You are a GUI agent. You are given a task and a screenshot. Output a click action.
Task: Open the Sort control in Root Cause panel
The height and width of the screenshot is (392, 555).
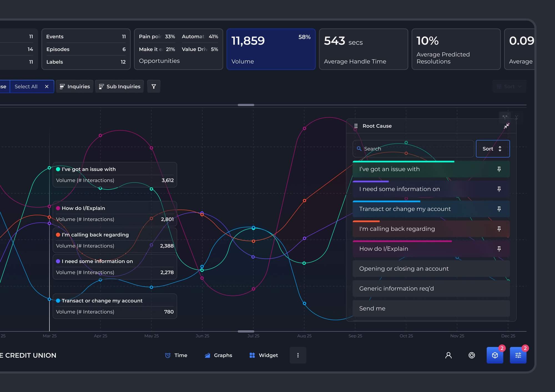(x=493, y=149)
